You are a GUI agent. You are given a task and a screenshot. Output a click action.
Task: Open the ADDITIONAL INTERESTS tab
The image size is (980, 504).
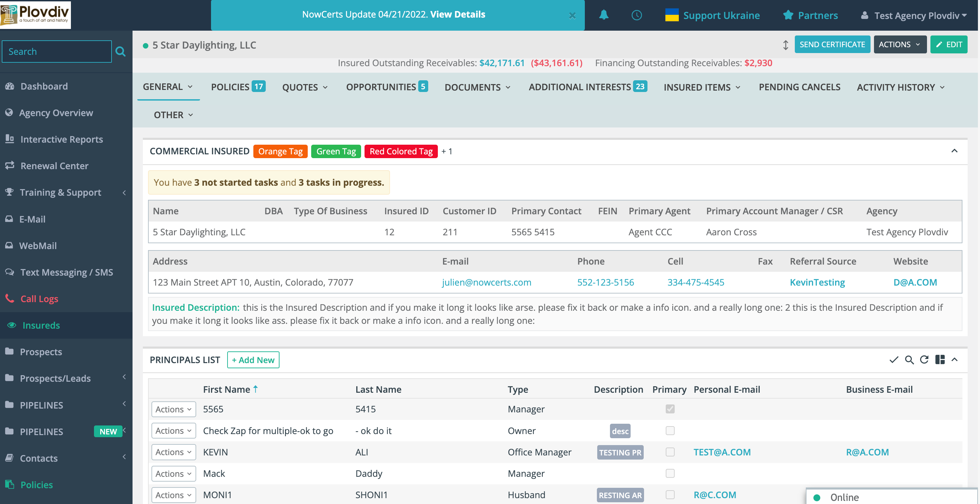(581, 87)
